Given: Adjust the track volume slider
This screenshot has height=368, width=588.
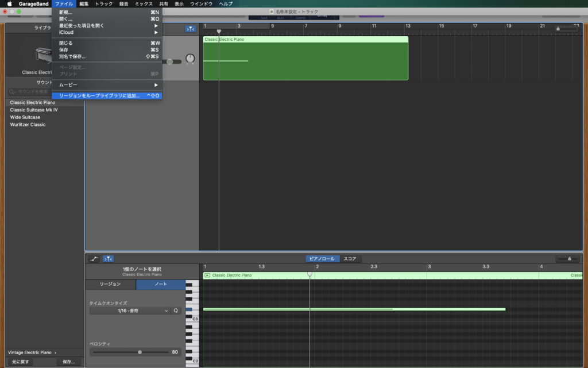Looking at the screenshot, I should click(170, 62).
